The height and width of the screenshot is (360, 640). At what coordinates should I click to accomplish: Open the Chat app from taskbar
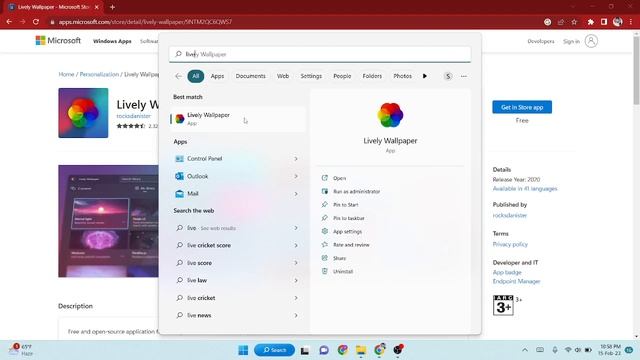click(324, 350)
